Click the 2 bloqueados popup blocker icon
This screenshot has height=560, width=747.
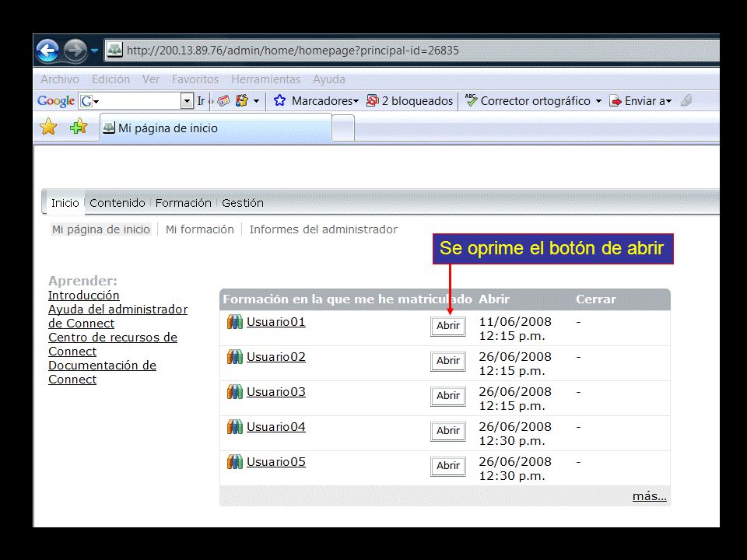tap(372, 101)
